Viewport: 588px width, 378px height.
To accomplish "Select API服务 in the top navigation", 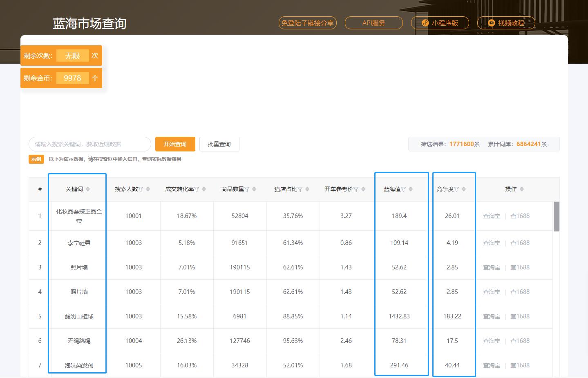I will (x=373, y=23).
